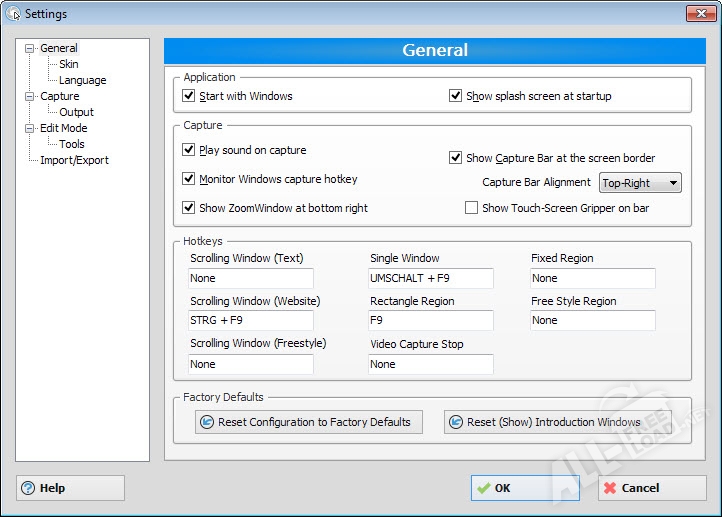Click Reset Configuration to Factory Defaults
This screenshot has width=722, height=517.
coord(309,422)
